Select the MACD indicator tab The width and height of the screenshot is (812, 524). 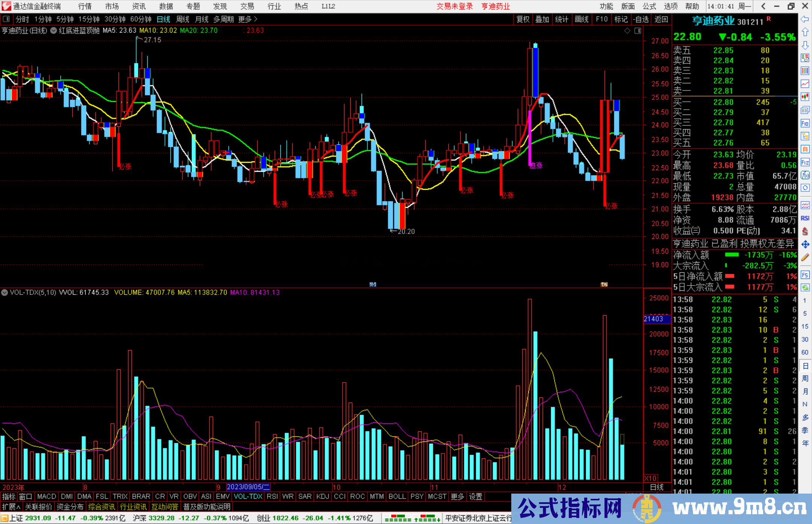pos(47,497)
